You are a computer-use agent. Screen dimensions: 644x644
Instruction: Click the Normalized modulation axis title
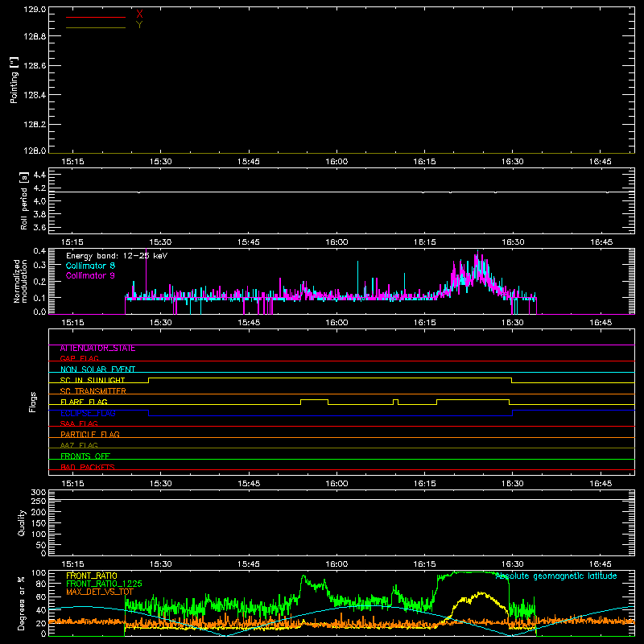pos(20,281)
